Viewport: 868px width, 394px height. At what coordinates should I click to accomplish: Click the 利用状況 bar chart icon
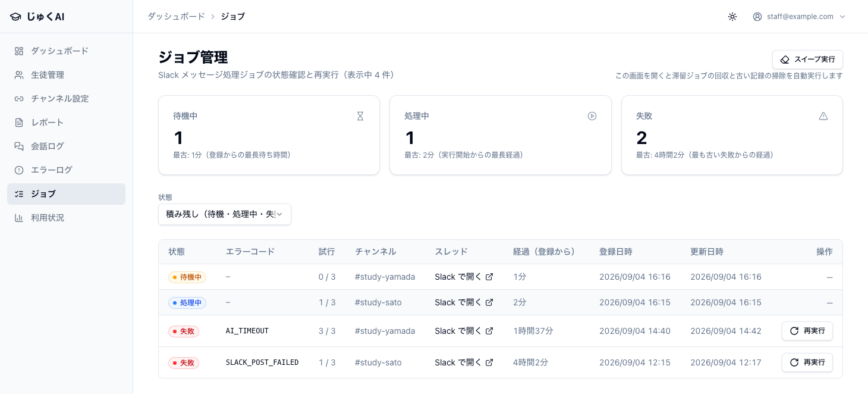click(x=19, y=218)
